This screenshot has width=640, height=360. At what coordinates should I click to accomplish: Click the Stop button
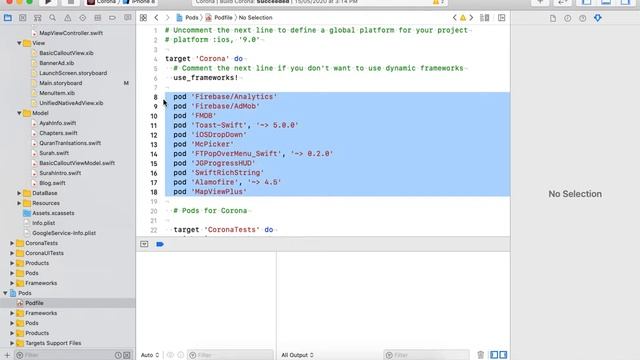[x=71, y=2]
